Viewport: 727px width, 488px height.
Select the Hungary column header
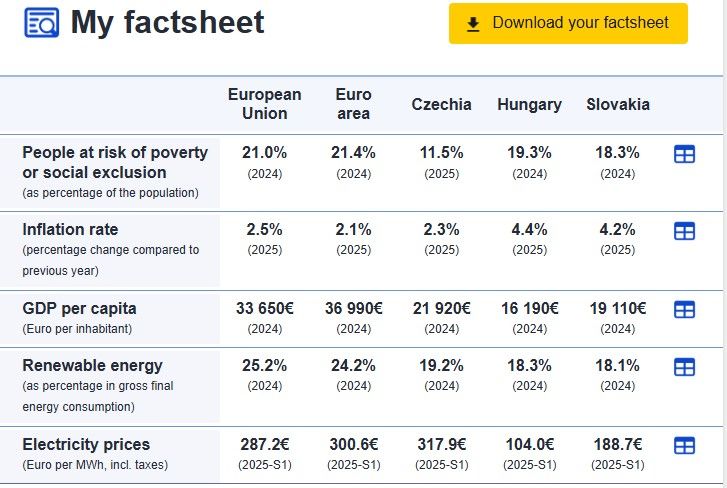(x=529, y=104)
